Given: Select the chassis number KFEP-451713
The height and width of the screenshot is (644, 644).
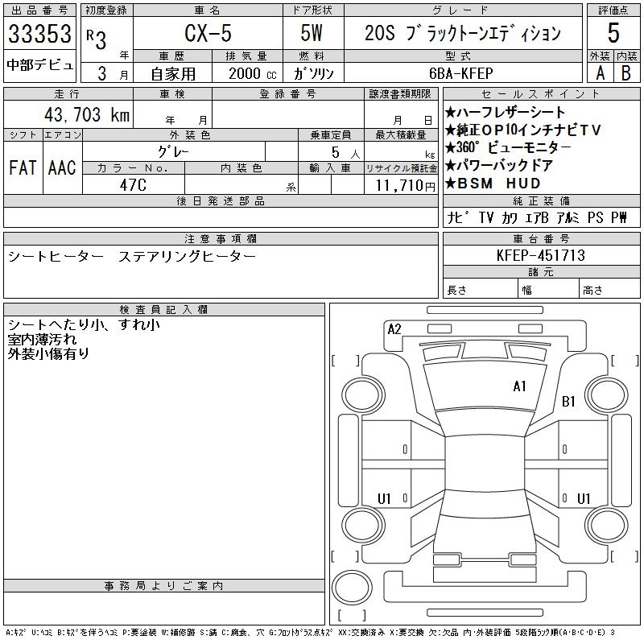Looking at the screenshot, I should pos(540,255).
